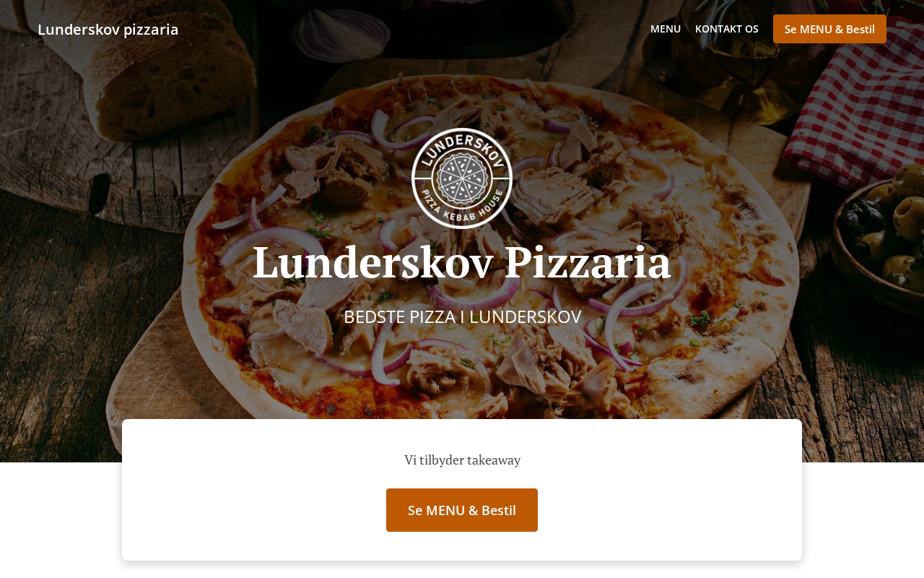Click the word Pizzaria in the main heading
This screenshot has height=578, width=924.
pos(588,262)
